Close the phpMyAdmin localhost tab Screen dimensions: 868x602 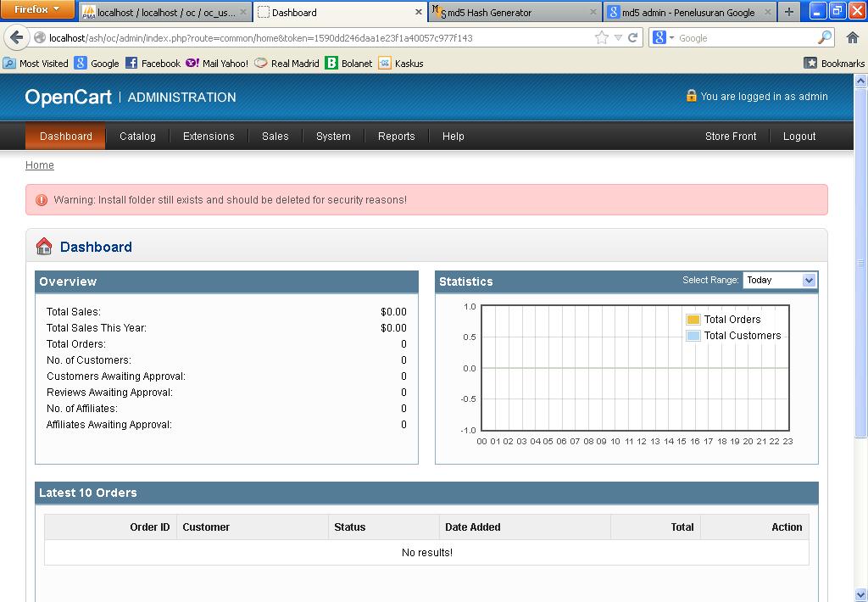[243, 12]
